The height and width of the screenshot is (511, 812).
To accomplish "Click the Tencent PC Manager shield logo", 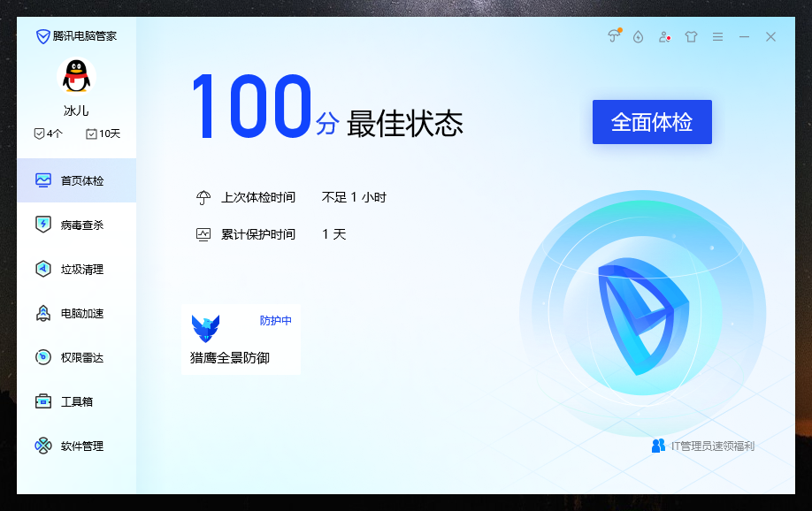I will pyautogui.click(x=42, y=36).
